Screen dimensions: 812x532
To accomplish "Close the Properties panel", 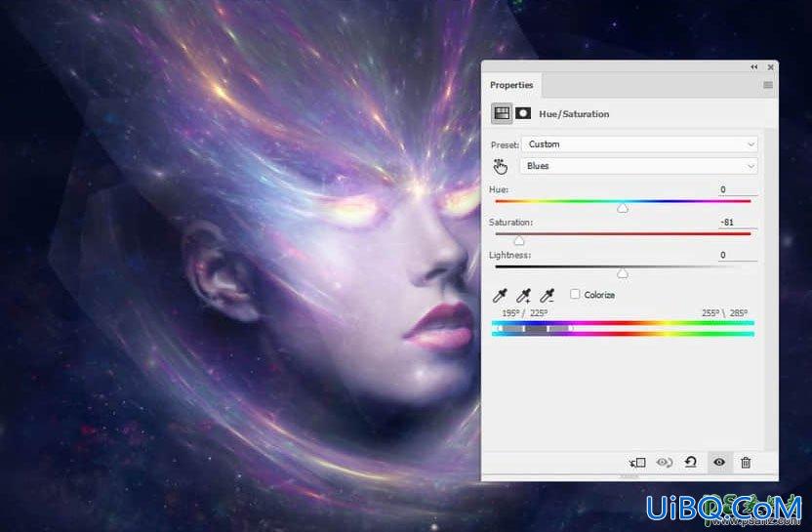I will [x=771, y=67].
